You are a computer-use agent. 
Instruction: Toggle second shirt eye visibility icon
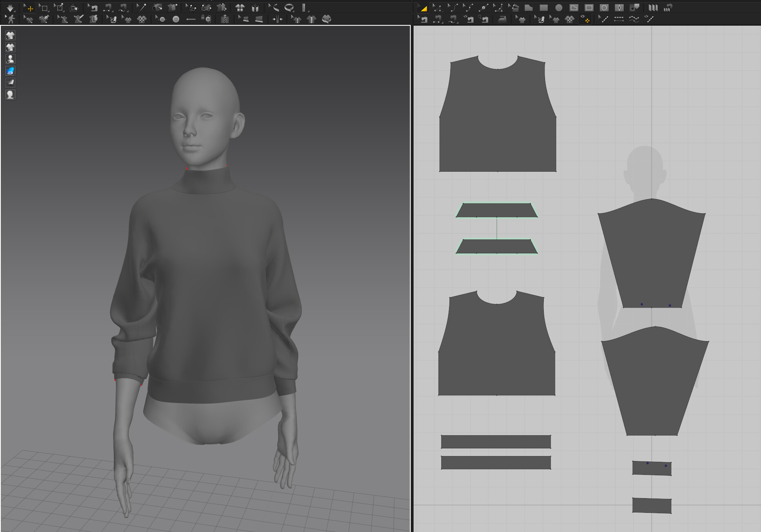pos(10,47)
